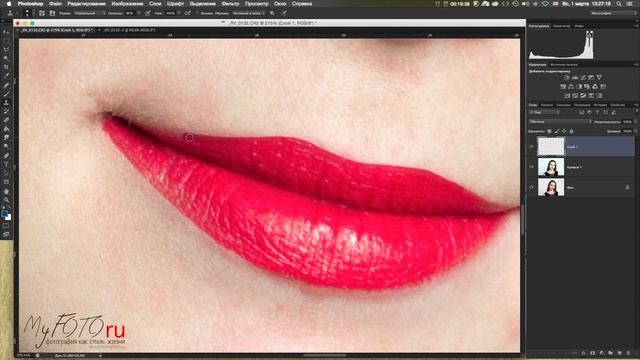Click the foreground color swatch
Viewport: 640px width, 360px height.
[4, 213]
